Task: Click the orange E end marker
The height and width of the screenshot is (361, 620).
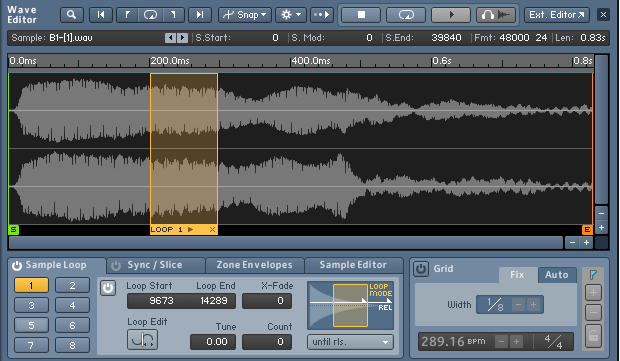Action: [x=587, y=229]
